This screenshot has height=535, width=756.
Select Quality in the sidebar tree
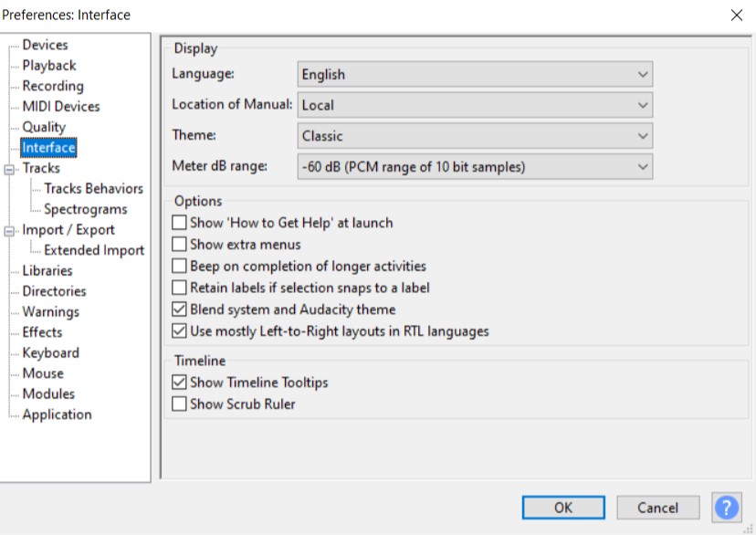point(44,127)
